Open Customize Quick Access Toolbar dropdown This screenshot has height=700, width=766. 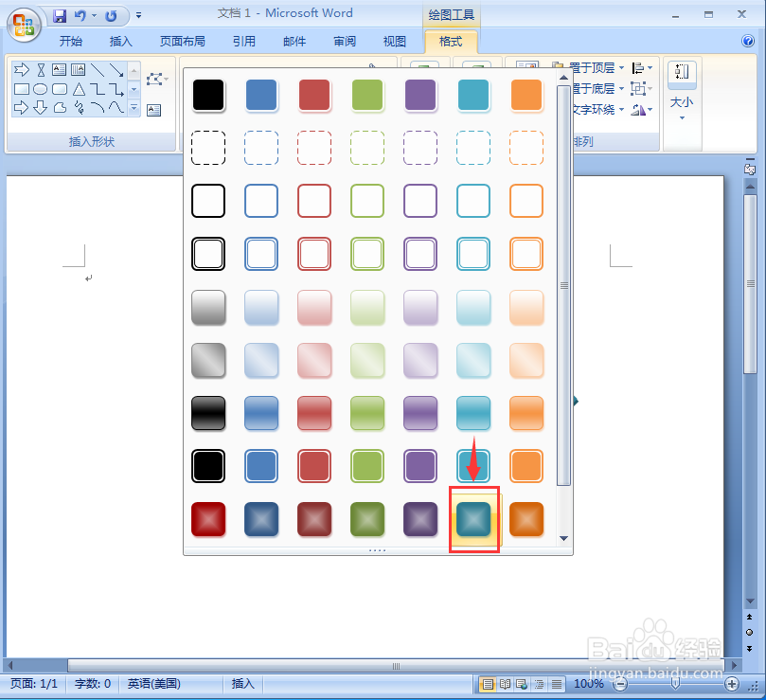click(139, 16)
